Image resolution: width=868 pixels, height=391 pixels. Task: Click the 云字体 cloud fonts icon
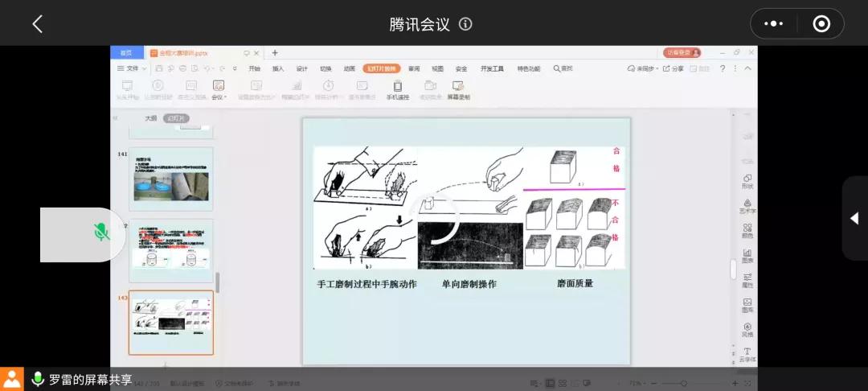pos(747,354)
